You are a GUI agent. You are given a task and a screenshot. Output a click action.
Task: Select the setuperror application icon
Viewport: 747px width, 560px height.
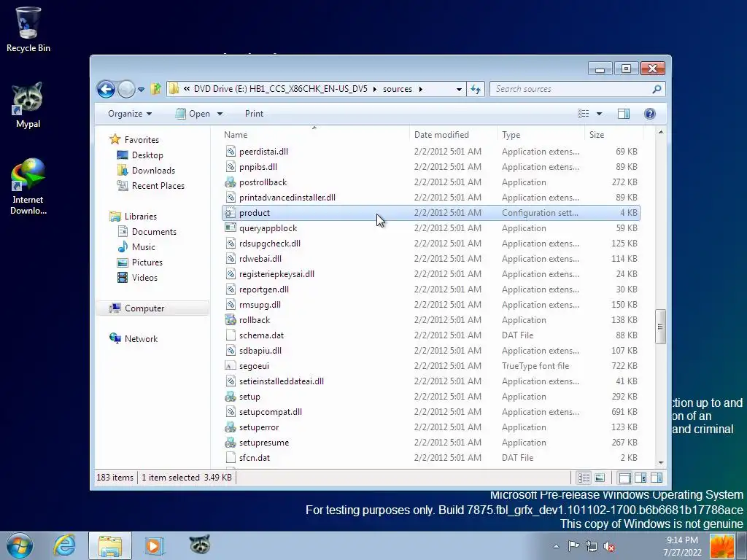[231, 427]
